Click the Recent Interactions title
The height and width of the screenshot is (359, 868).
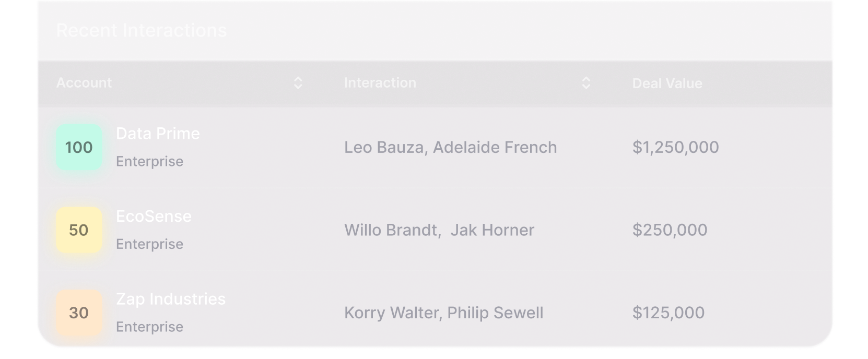(142, 30)
